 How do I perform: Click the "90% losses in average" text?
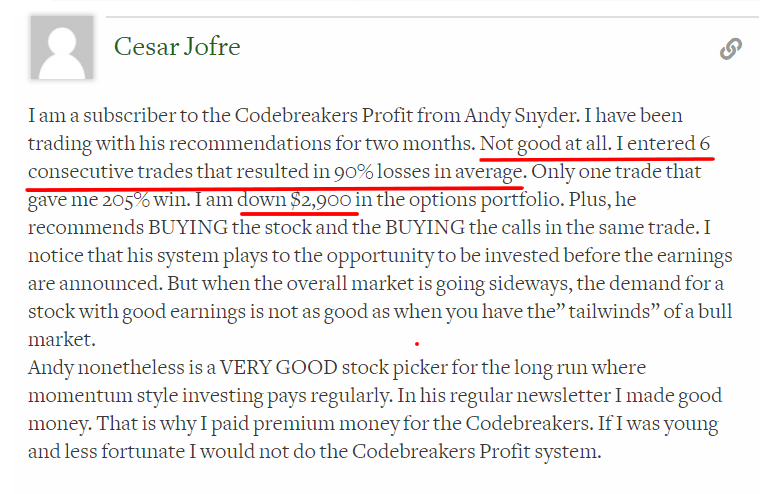[429, 172]
